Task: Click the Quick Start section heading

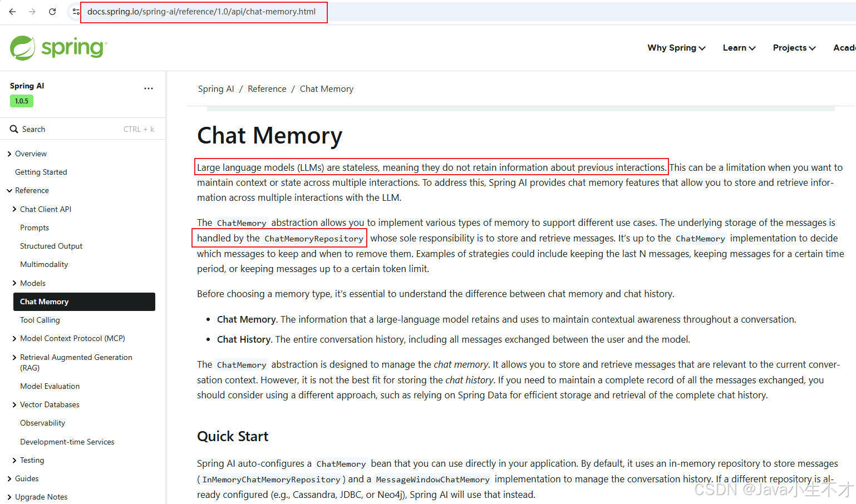Action: pyautogui.click(x=233, y=437)
